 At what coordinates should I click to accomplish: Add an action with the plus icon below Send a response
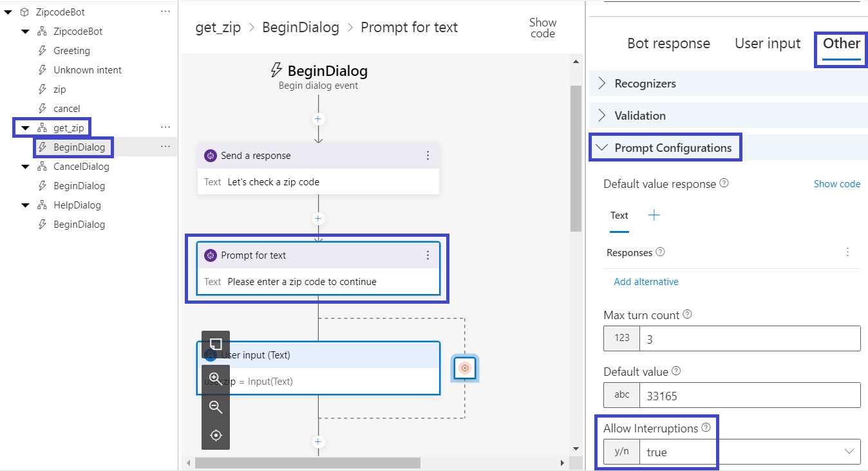(x=317, y=219)
